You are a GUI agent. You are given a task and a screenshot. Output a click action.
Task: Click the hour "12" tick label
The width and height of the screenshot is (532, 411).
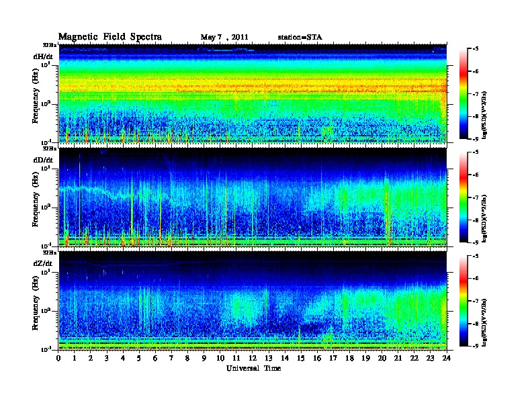(253, 358)
